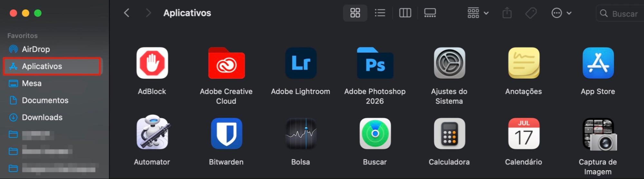Click the Buscar search field
The image size is (644, 179).
click(x=620, y=13)
